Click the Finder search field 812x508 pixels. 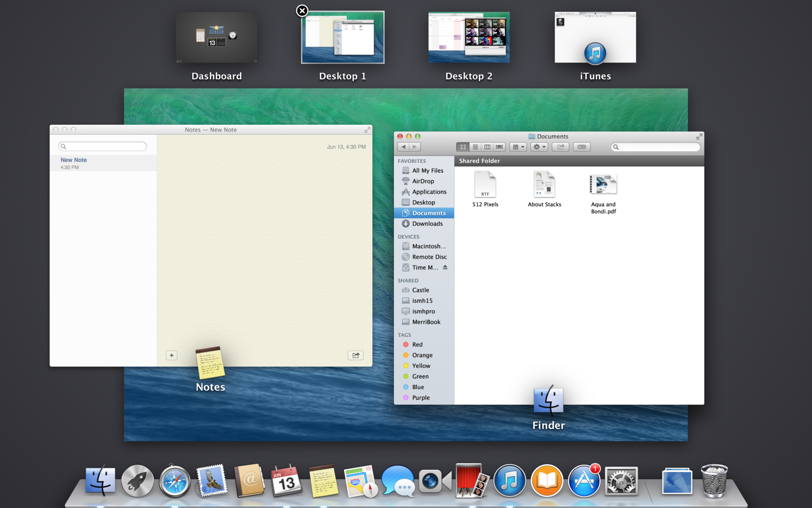point(655,147)
